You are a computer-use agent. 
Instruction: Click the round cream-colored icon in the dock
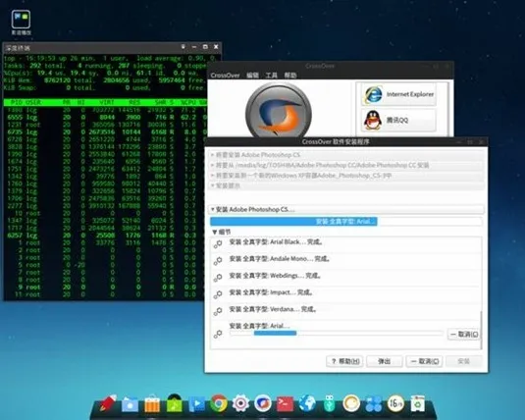[351, 403]
